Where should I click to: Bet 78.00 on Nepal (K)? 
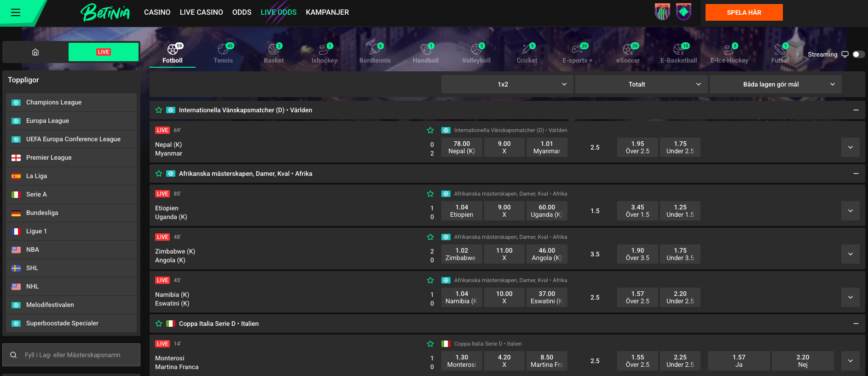pos(462,147)
